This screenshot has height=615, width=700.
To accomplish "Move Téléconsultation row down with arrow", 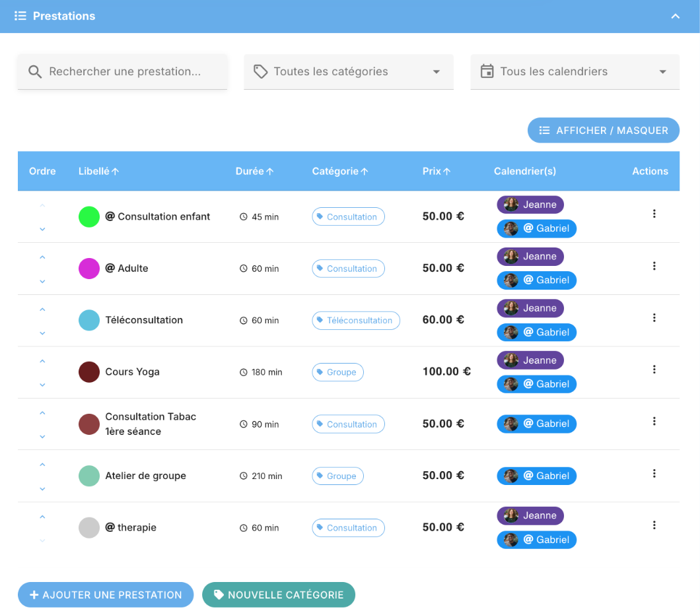I will pos(42,333).
